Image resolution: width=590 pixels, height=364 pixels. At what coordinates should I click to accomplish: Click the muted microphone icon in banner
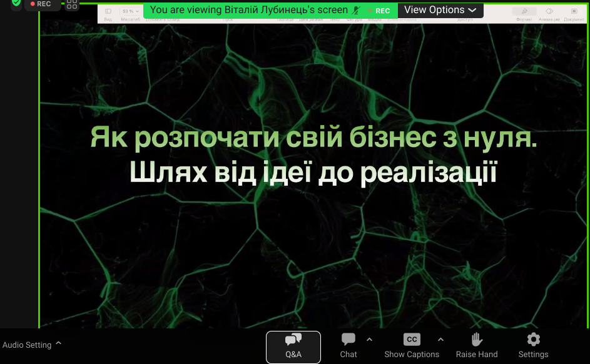(x=357, y=11)
